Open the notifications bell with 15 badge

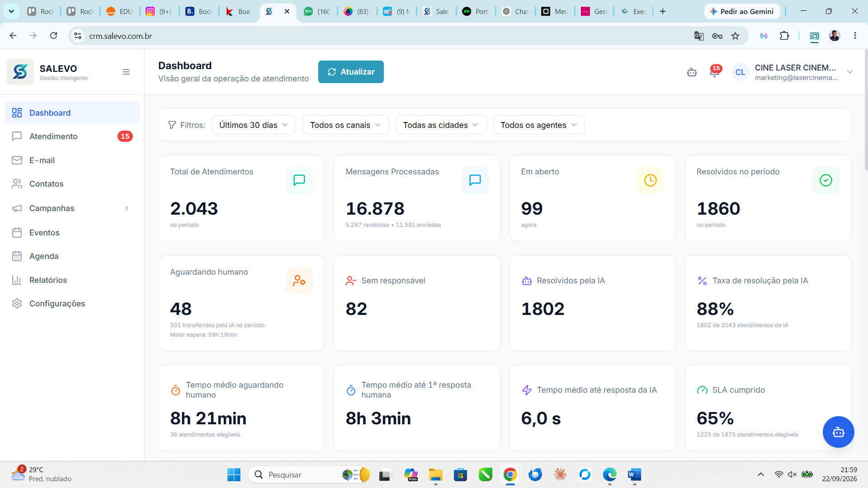715,71
